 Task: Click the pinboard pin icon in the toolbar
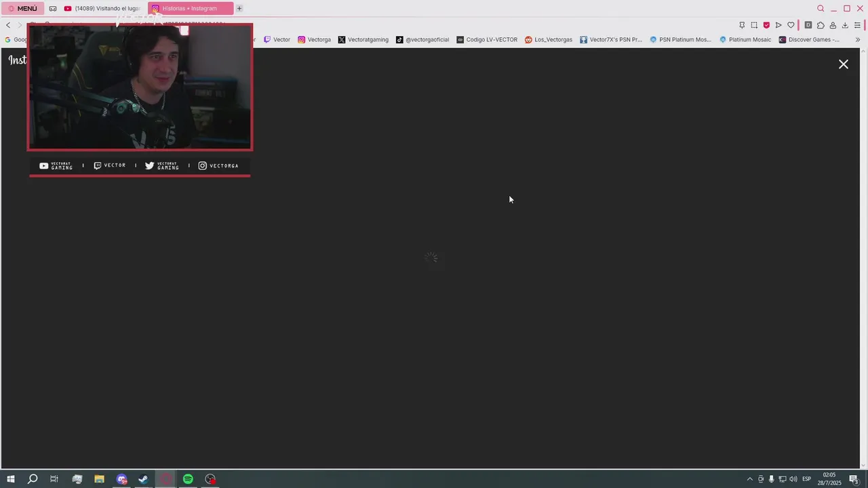[x=742, y=25]
